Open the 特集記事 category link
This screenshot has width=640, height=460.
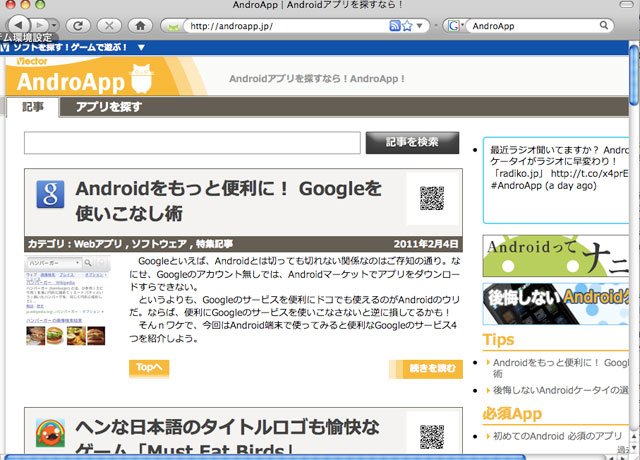[214, 244]
